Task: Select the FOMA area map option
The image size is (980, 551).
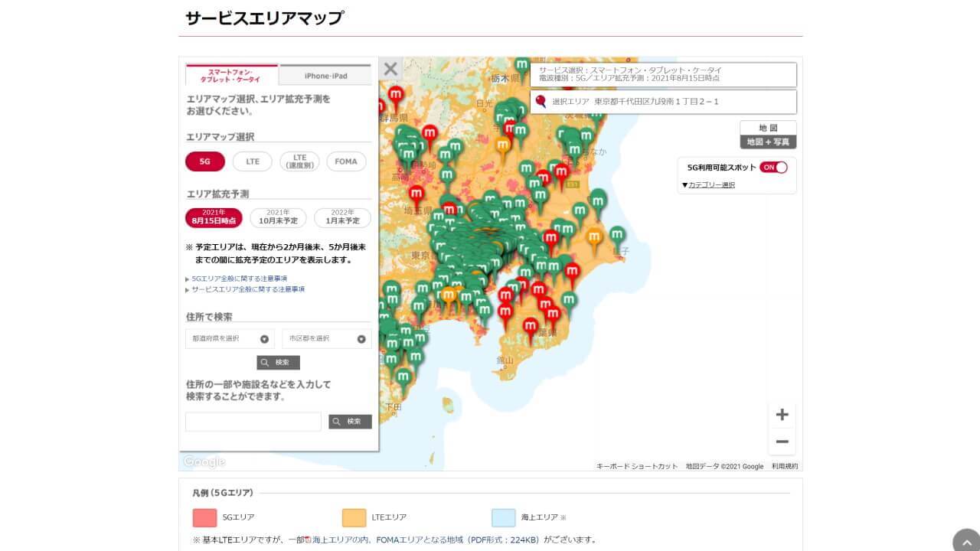Action: [346, 161]
